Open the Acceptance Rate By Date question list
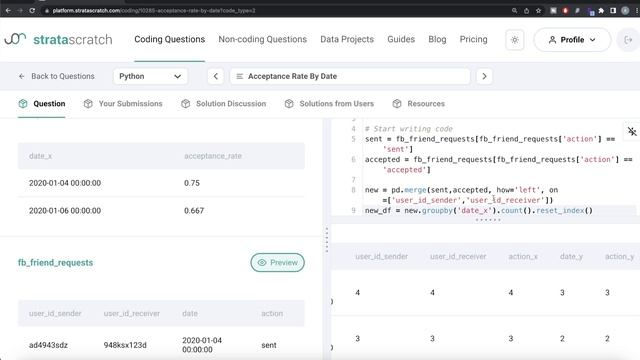The width and height of the screenshot is (640, 360). (350, 76)
